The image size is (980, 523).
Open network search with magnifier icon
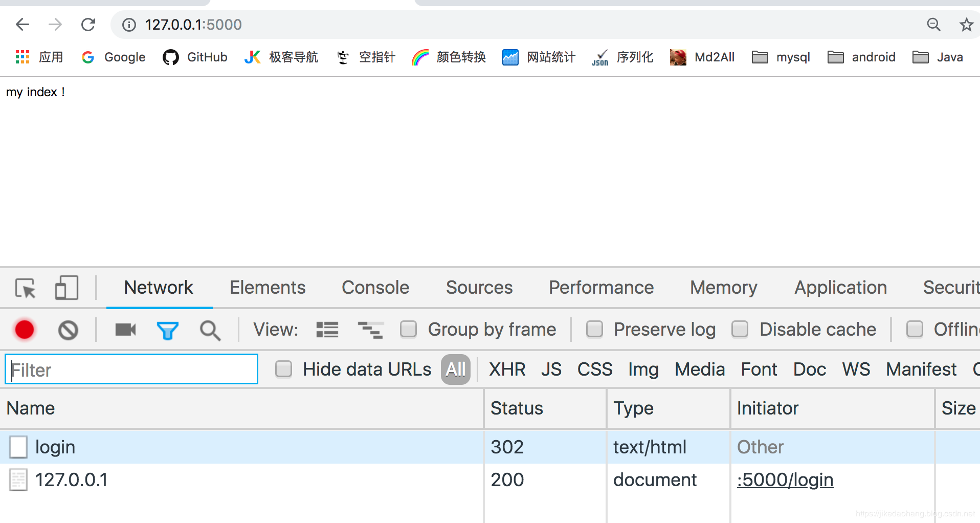pyautogui.click(x=210, y=331)
